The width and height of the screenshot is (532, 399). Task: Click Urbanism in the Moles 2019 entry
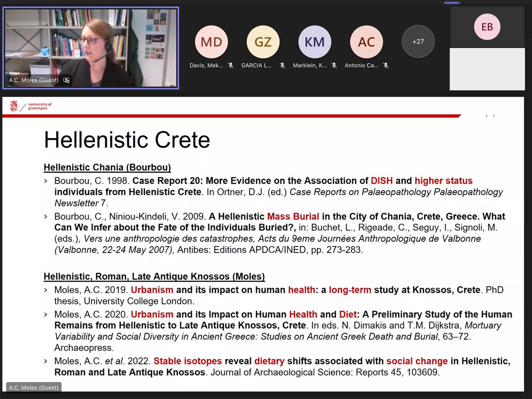coord(152,290)
